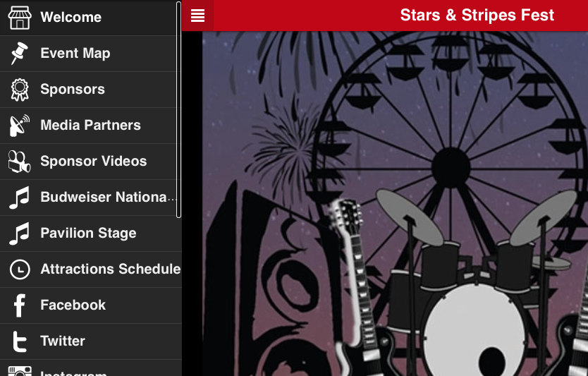This screenshot has width=588, height=376.
Task: Toggle the hamburger menu in red header
Action: coord(197,16)
